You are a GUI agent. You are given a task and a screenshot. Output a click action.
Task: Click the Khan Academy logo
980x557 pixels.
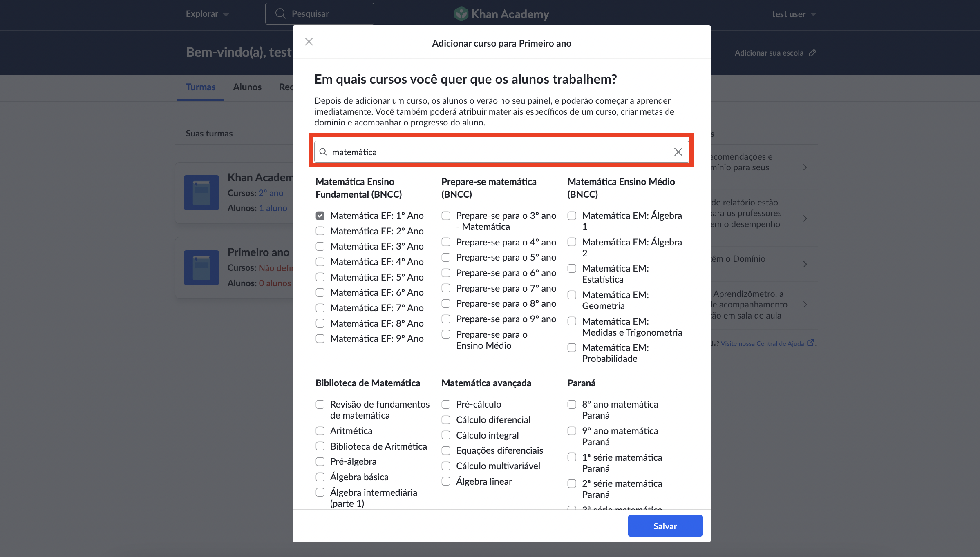click(x=501, y=14)
